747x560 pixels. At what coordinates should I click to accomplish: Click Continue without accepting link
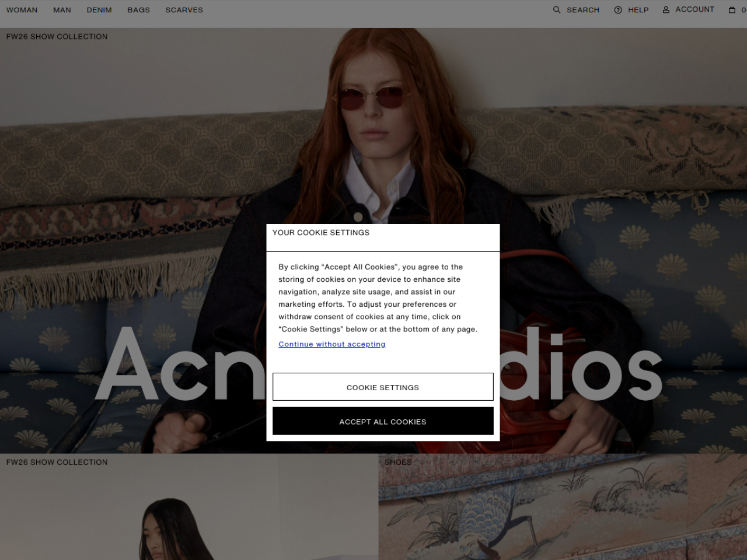pyautogui.click(x=332, y=344)
